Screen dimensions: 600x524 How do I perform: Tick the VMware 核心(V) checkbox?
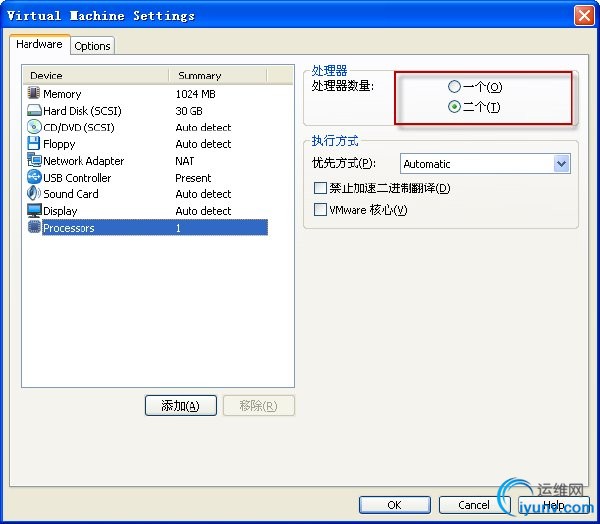[320, 210]
